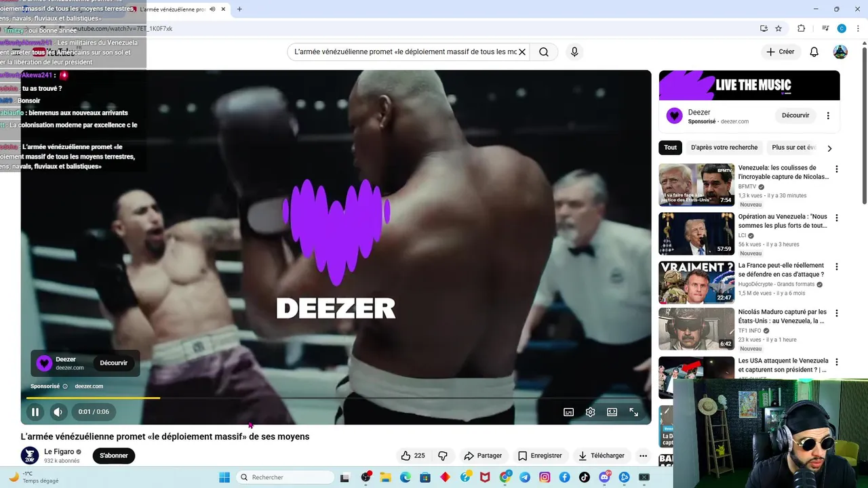Click inside the YouTube search field
Image resolution: width=868 pixels, height=488 pixels.
[x=405, y=52]
